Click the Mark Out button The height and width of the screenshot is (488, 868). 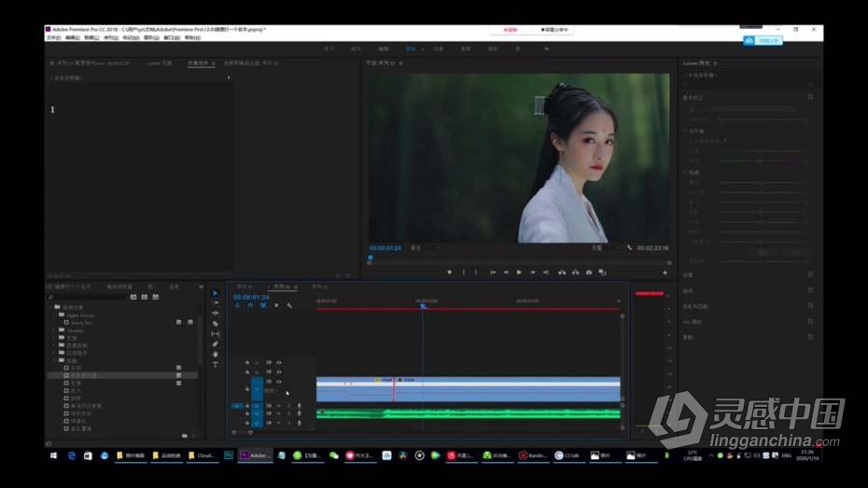(475, 272)
